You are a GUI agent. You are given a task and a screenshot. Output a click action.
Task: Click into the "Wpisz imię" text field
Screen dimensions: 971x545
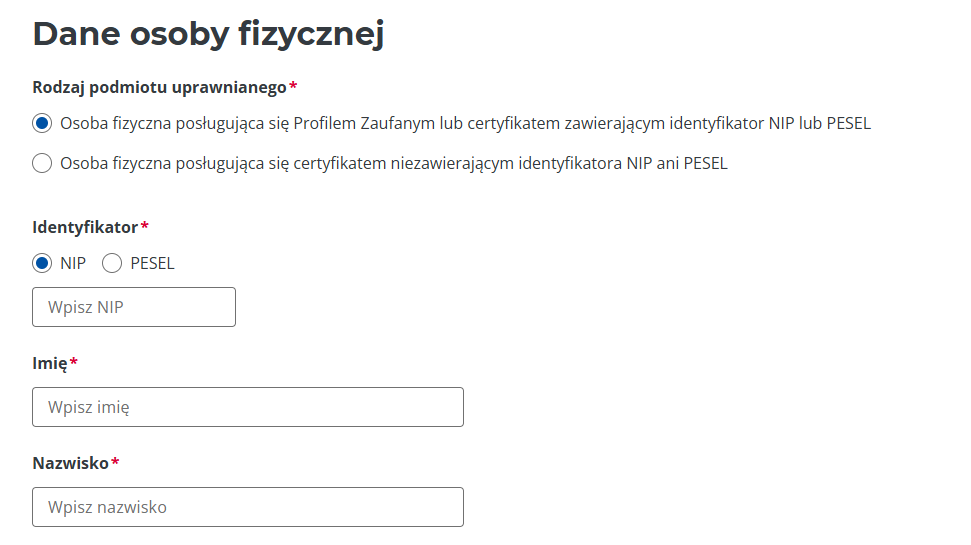click(248, 407)
